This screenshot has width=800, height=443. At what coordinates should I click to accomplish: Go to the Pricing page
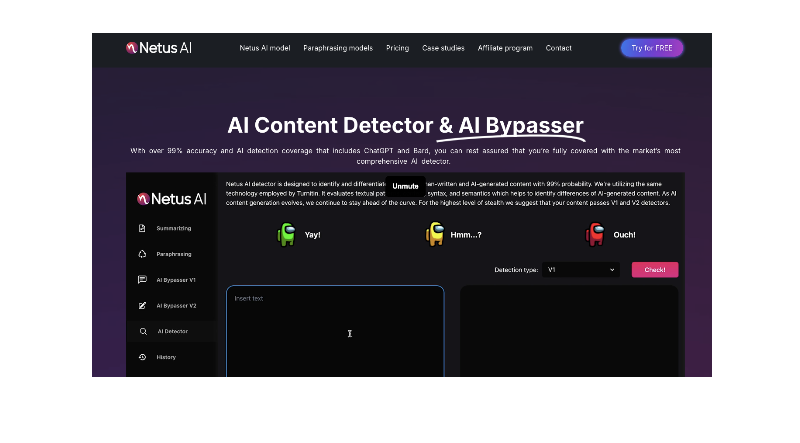[x=397, y=48]
